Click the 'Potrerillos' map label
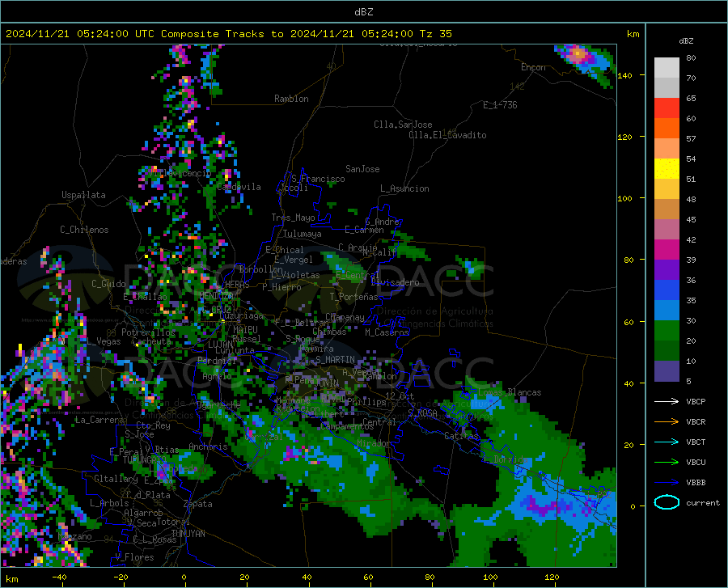The image size is (728, 588). point(148,332)
